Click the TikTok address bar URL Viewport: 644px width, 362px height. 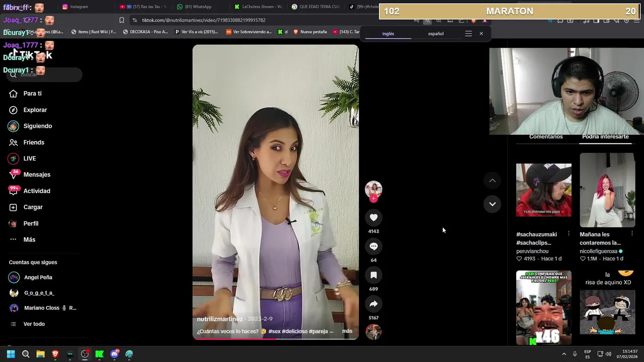click(x=204, y=20)
